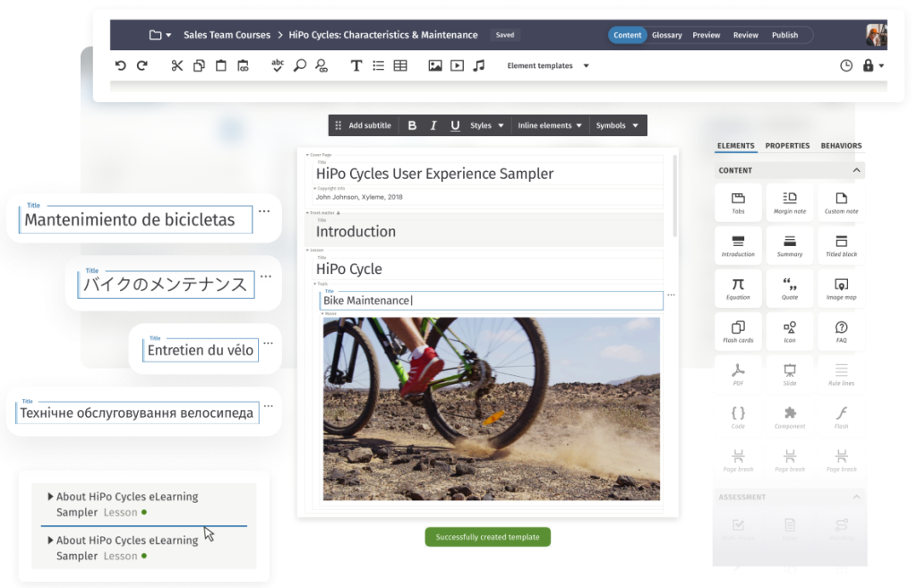The image size is (917, 588).
Task: Switch to the Glossary tab
Action: click(666, 35)
